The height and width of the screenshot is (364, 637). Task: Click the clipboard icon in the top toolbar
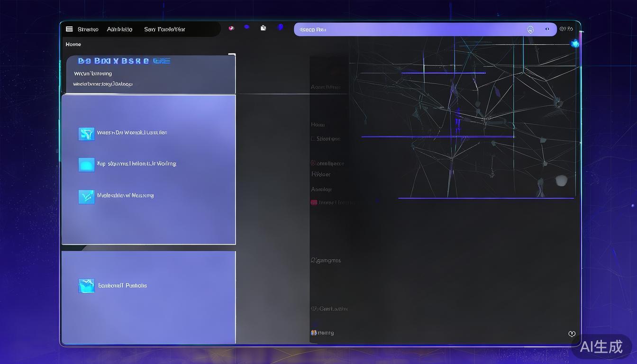(263, 28)
